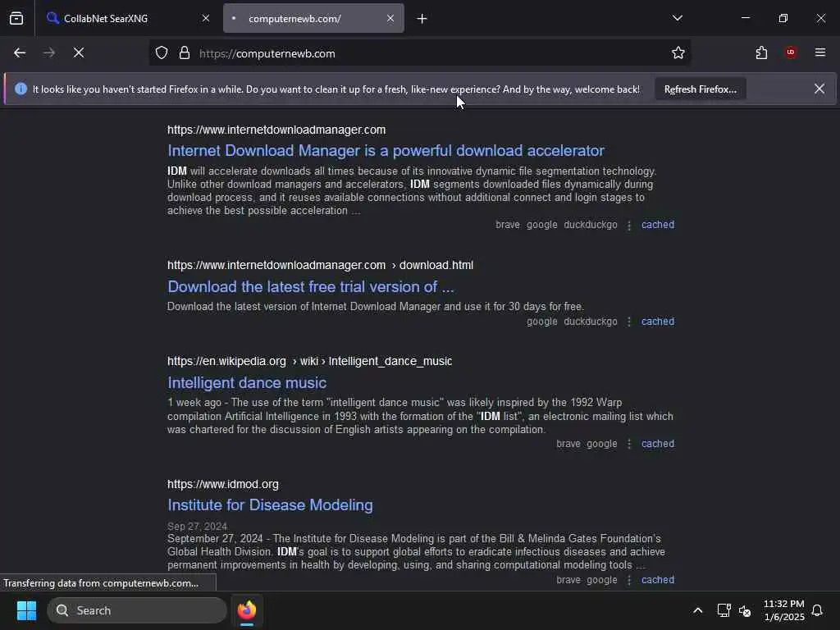Click the https://www.internetdownloadmanager.com URL of first result
Viewport: 840px width, 630px height.
[x=276, y=130]
